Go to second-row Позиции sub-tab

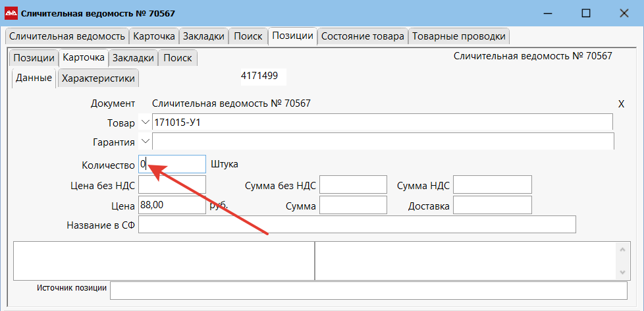click(34, 58)
